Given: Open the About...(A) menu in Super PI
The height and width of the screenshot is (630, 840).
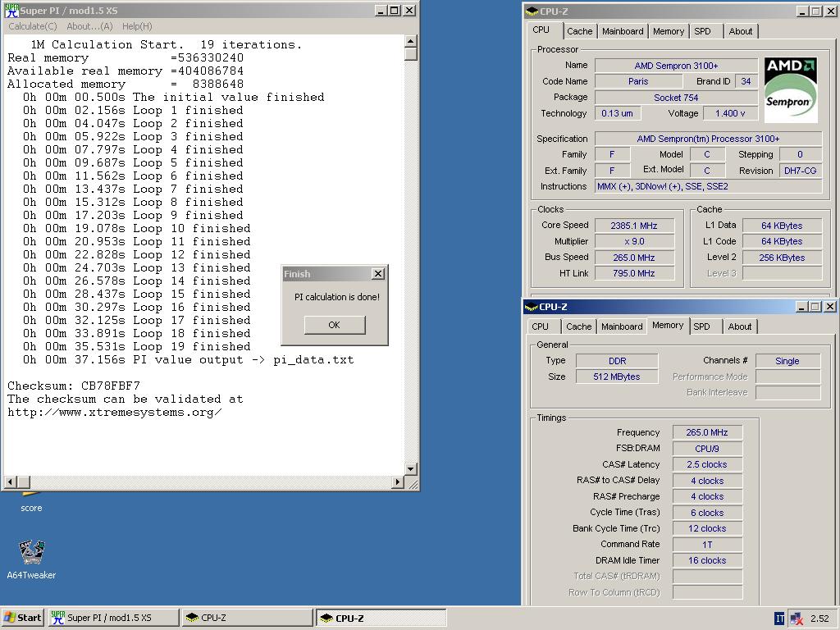Looking at the screenshot, I should tap(89, 26).
